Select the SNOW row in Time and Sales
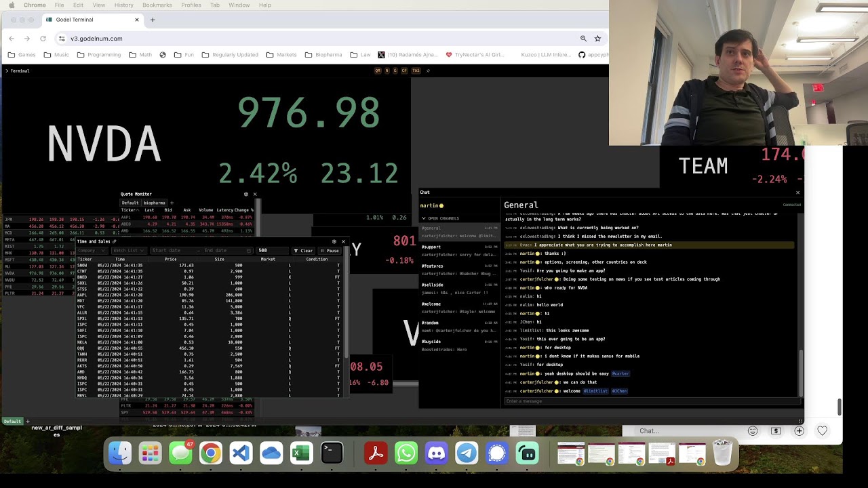Image resolution: width=868 pixels, height=488 pixels. (x=208, y=266)
